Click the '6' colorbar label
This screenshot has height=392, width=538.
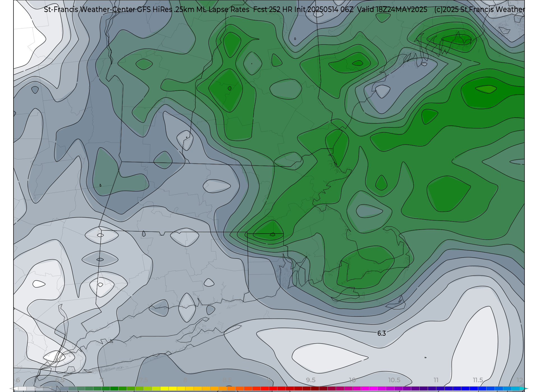pos(18,380)
